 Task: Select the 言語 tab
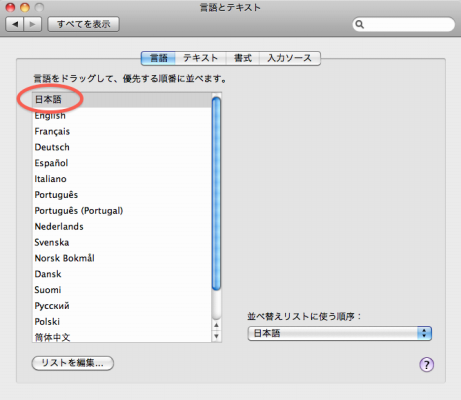pos(159,58)
